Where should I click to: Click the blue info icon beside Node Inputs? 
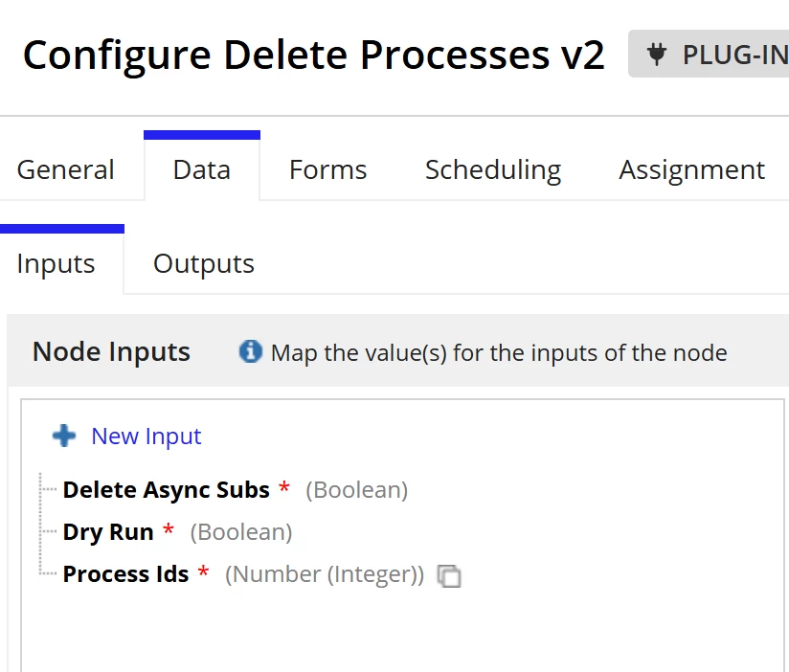[x=250, y=351]
